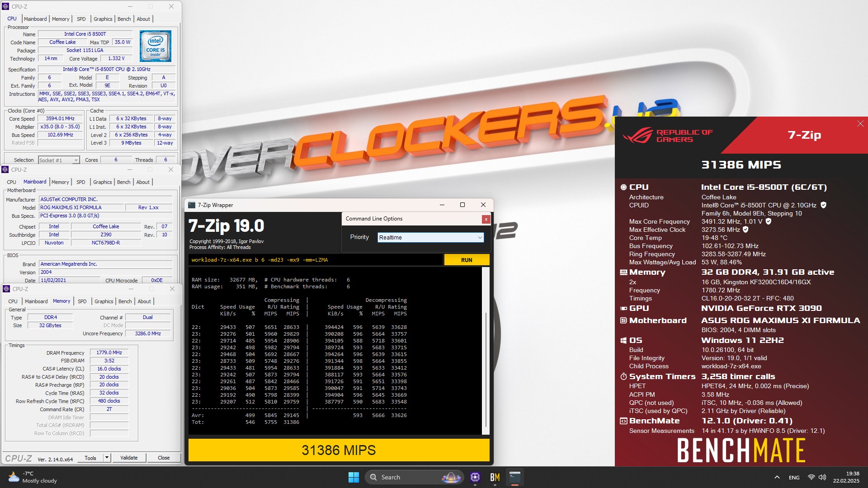The height and width of the screenshot is (488, 868).
Task: Switch input language via ENG indicator
Action: (x=794, y=477)
